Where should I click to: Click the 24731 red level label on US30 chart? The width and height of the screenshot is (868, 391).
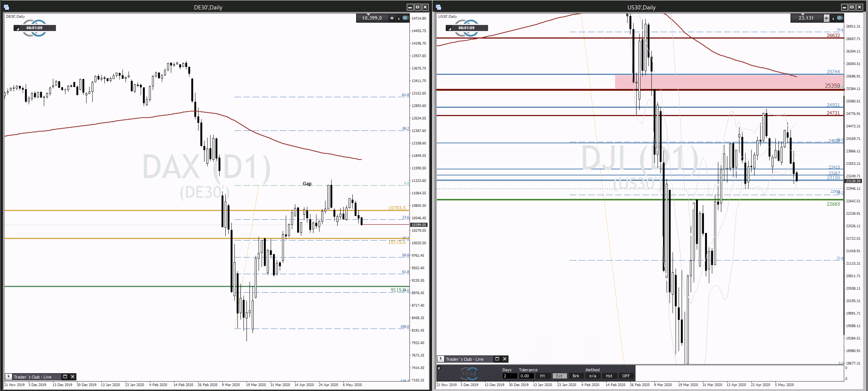[833, 113]
